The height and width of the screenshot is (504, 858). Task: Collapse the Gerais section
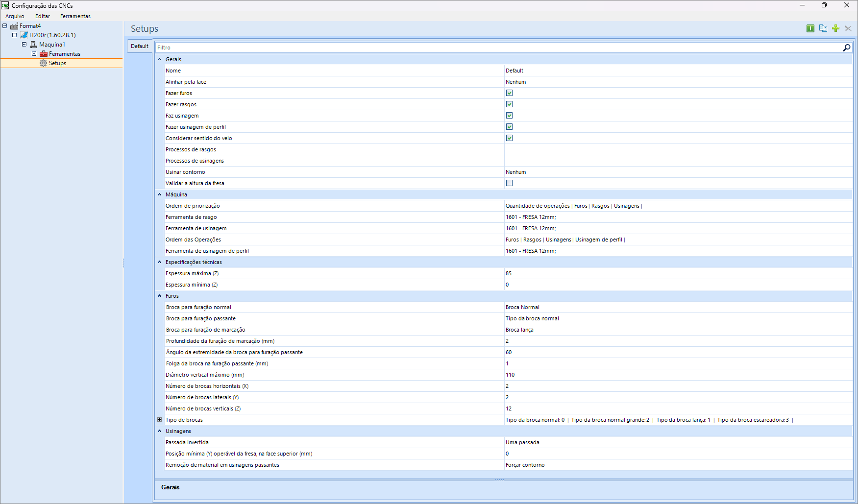click(159, 59)
